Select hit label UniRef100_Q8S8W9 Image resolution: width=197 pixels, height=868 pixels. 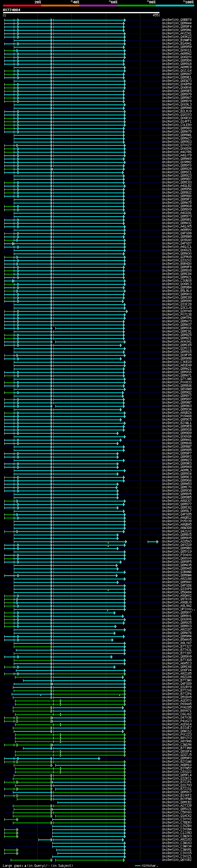tap(177, 389)
